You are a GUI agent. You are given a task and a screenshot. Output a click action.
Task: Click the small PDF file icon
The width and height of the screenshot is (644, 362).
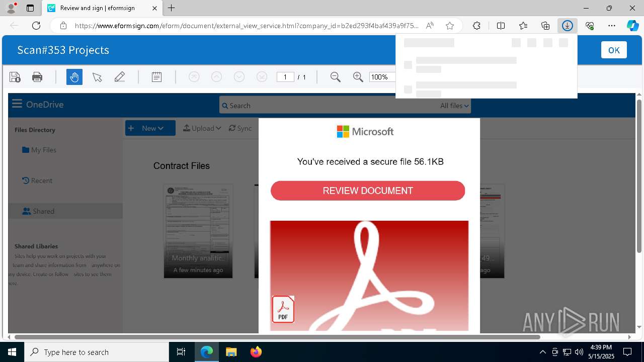click(283, 309)
